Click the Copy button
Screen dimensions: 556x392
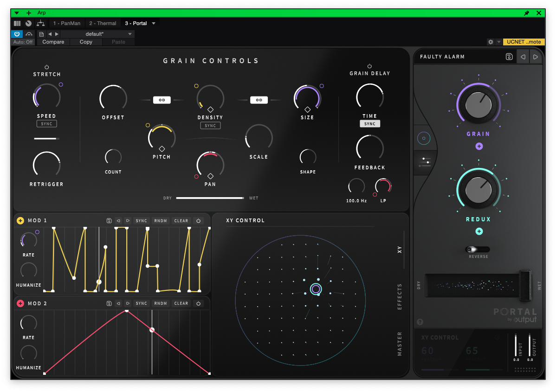tap(86, 42)
